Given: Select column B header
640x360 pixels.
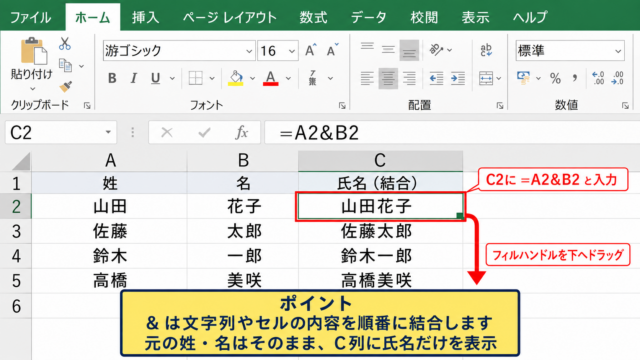Looking at the screenshot, I should (x=243, y=161).
